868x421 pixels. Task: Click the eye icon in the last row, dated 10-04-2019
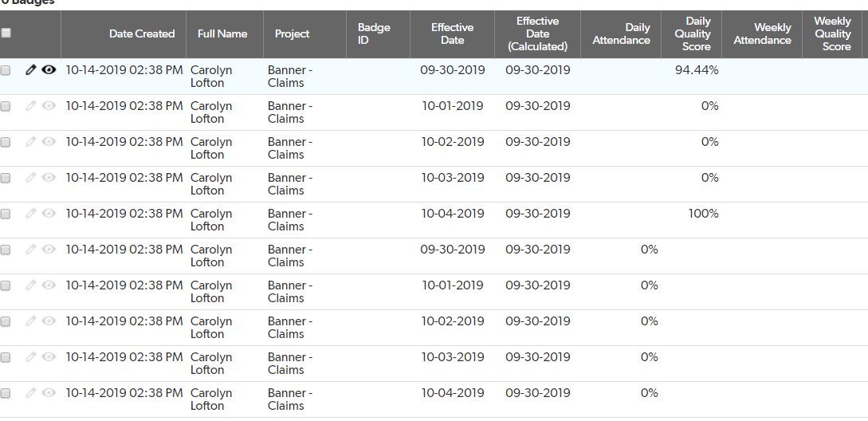click(49, 393)
